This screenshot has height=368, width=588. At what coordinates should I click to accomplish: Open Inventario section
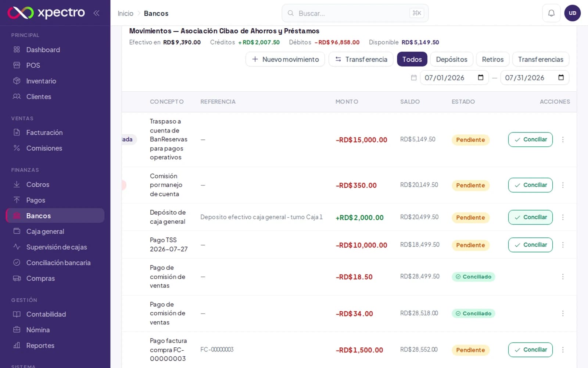click(x=55, y=81)
